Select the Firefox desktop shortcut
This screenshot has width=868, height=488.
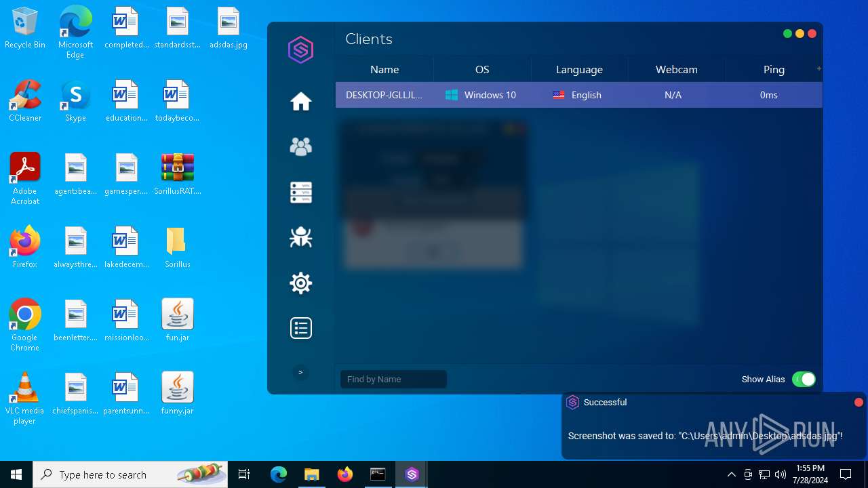click(25, 247)
